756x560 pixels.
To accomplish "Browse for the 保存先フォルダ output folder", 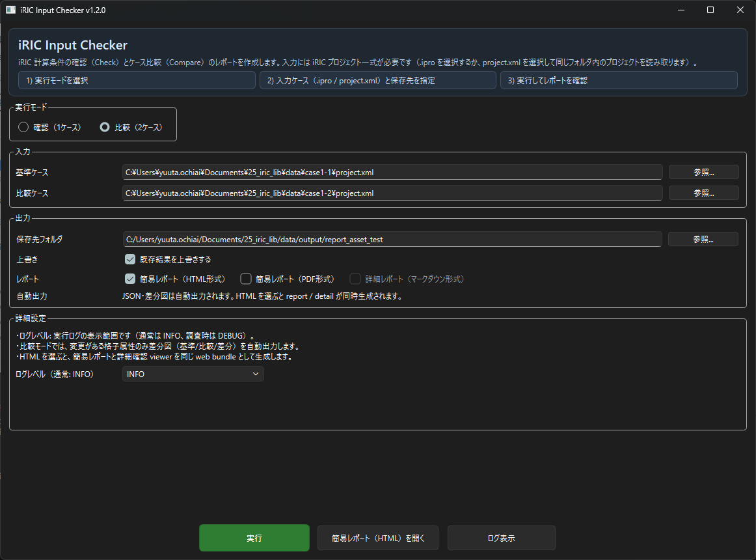I will pyautogui.click(x=703, y=239).
